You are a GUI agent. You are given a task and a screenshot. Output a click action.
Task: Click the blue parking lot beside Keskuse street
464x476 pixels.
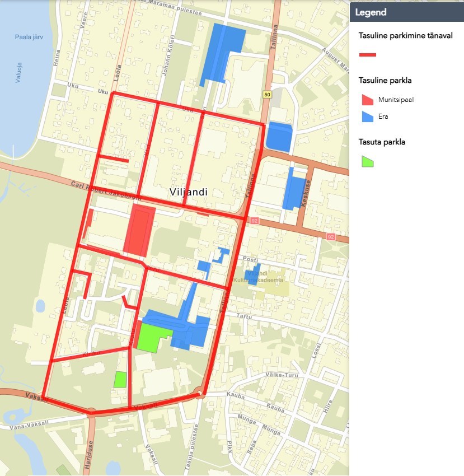tap(293, 189)
